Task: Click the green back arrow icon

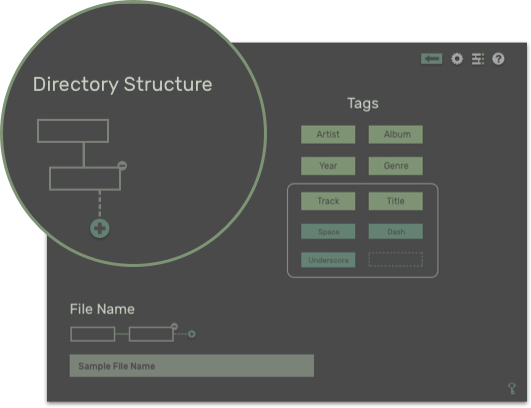Action: [431, 59]
